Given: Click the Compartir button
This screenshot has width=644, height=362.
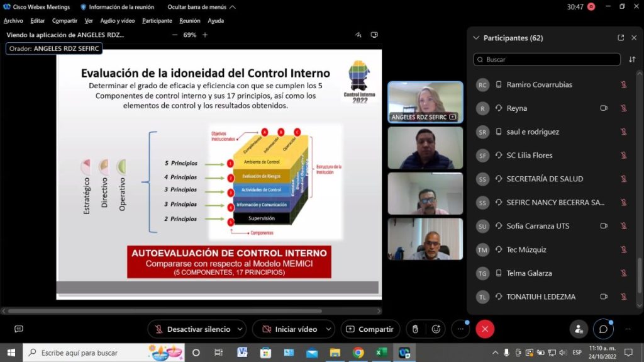Looking at the screenshot, I should coord(370,329).
